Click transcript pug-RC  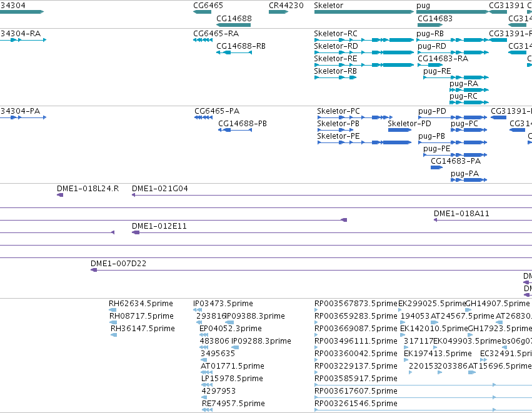pyautogui.click(x=469, y=102)
